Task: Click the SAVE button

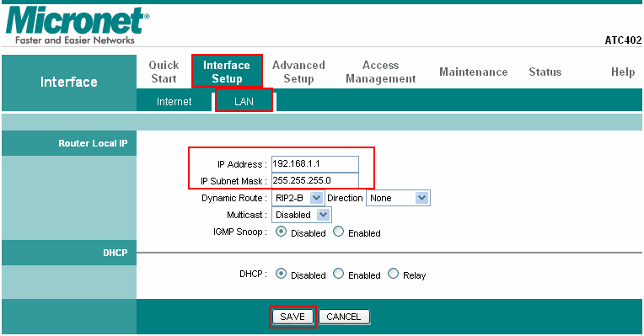Action: click(292, 317)
